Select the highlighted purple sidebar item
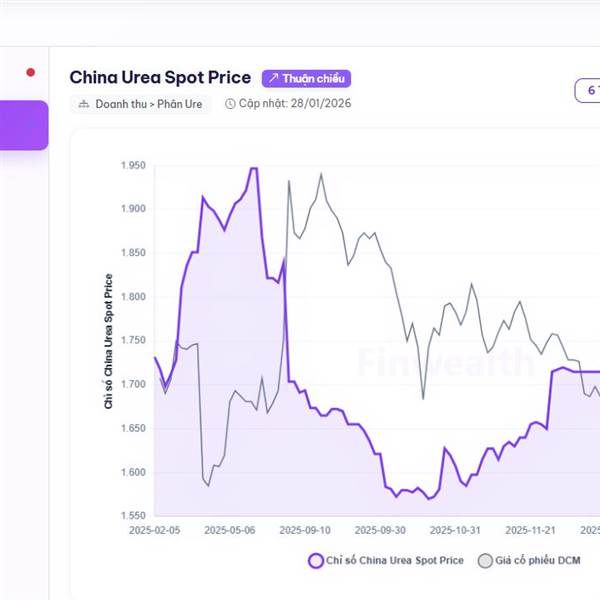600x600 pixels. tap(24, 125)
